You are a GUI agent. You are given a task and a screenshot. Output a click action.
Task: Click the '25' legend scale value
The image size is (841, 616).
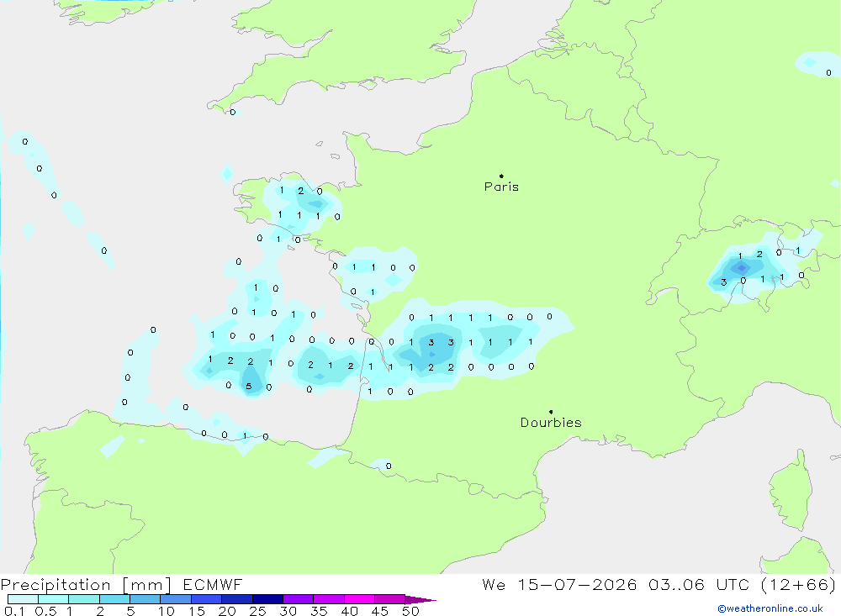(x=257, y=611)
